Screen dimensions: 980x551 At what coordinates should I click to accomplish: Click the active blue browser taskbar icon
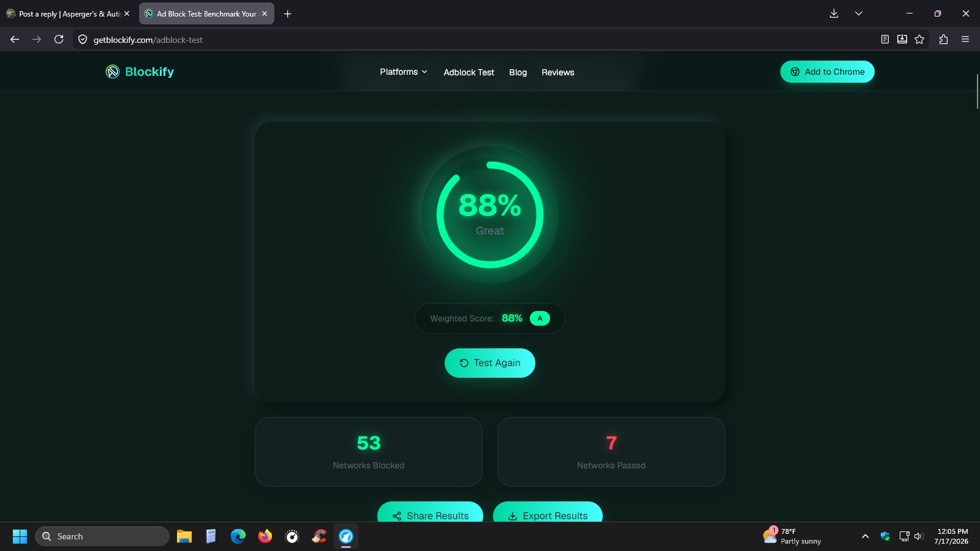click(346, 536)
